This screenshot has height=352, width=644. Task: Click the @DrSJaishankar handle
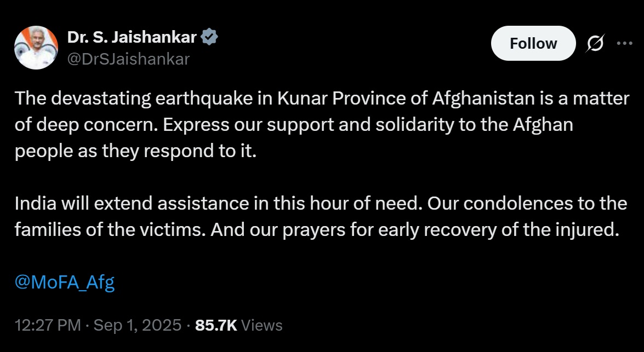point(128,59)
